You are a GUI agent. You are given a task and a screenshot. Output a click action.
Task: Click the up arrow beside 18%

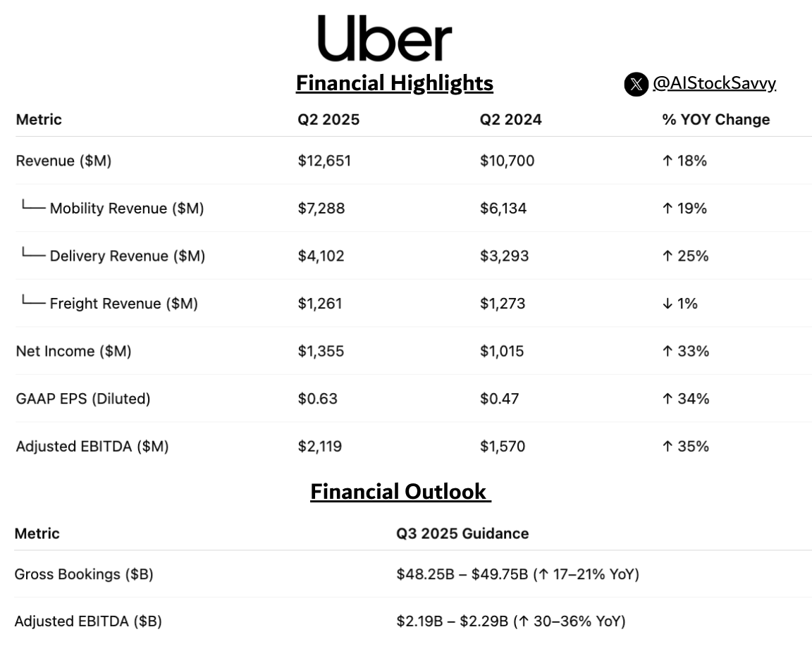click(668, 161)
